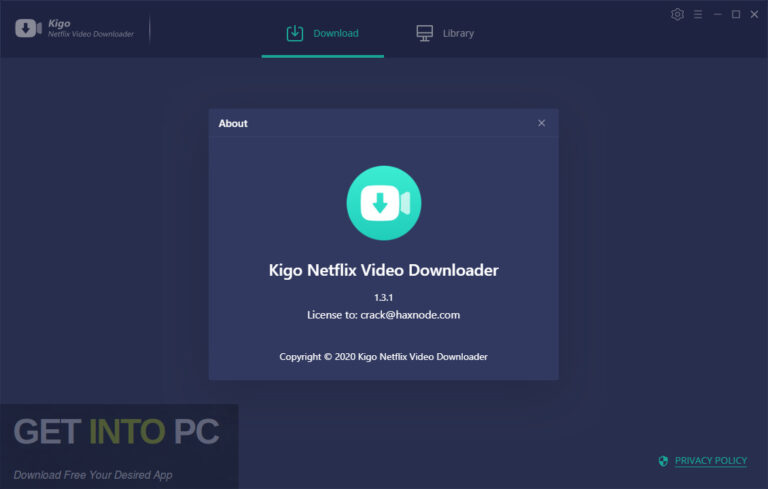Screen dimensions: 768x489
Task: Click the large Kigo app icon in About
Action: tap(384, 203)
